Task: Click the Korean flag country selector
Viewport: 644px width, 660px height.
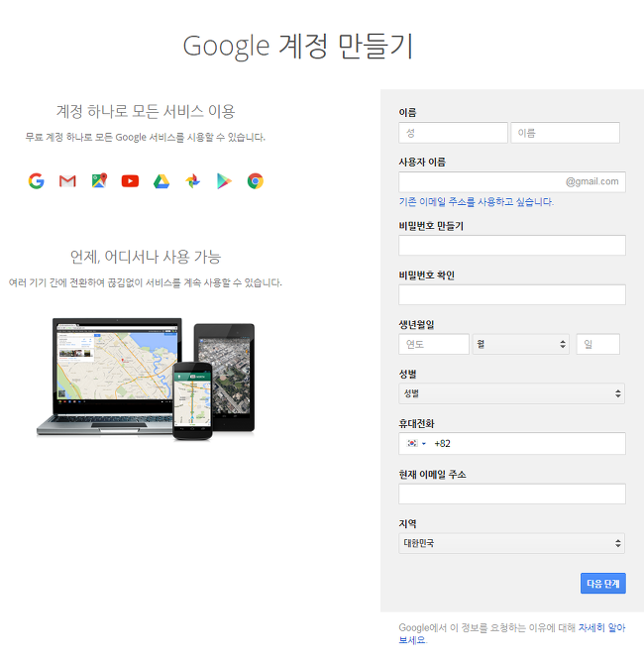Action: click(x=416, y=443)
